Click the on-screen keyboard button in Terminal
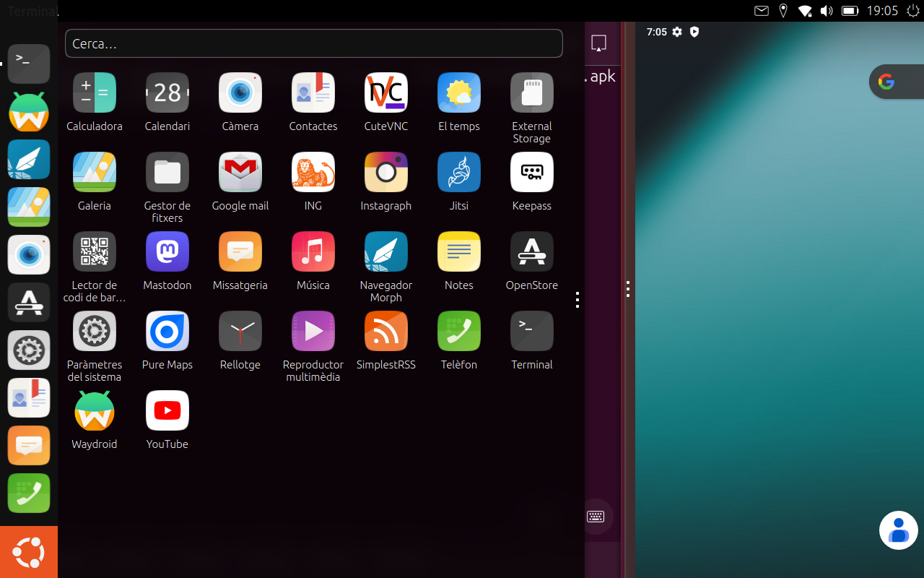The height and width of the screenshot is (578, 924). pos(596,517)
